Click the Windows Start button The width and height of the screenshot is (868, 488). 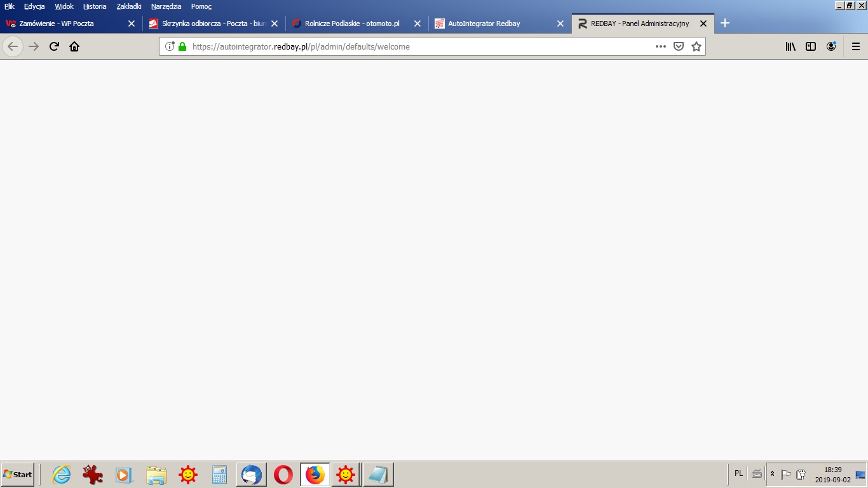click(x=18, y=475)
